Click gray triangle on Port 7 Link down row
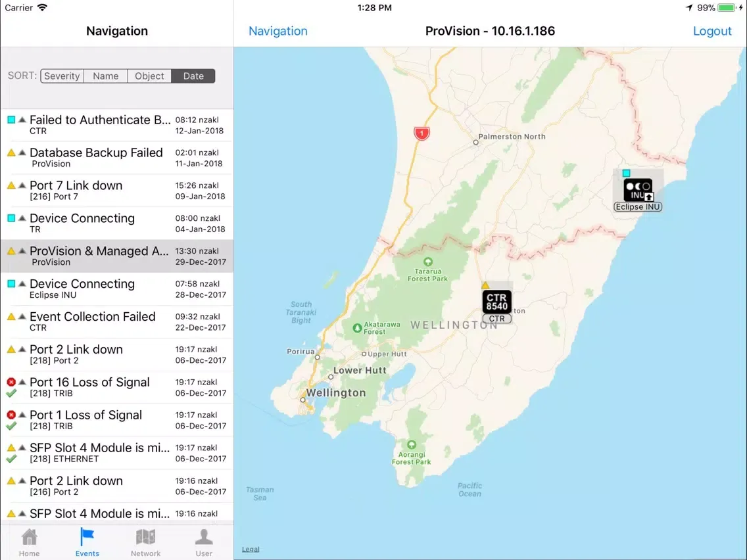Viewport: 747px width, 560px height. click(x=22, y=186)
